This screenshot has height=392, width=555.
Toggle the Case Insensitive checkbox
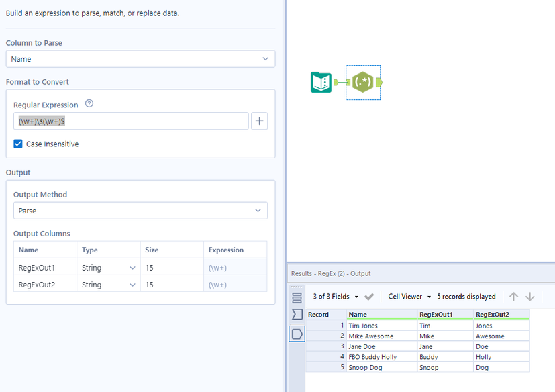pyautogui.click(x=18, y=144)
